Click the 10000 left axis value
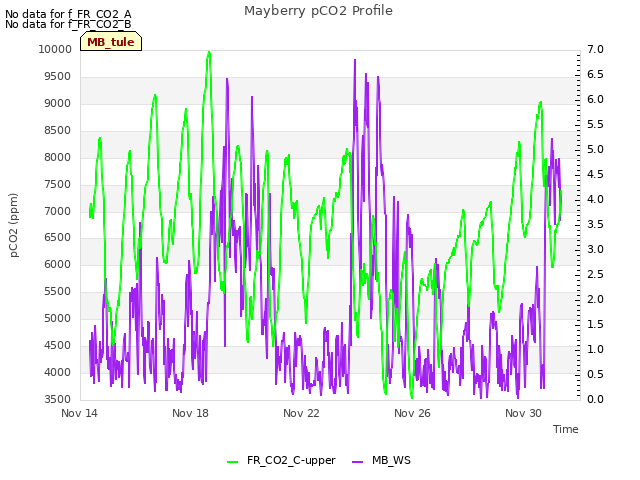 (55, 49)
